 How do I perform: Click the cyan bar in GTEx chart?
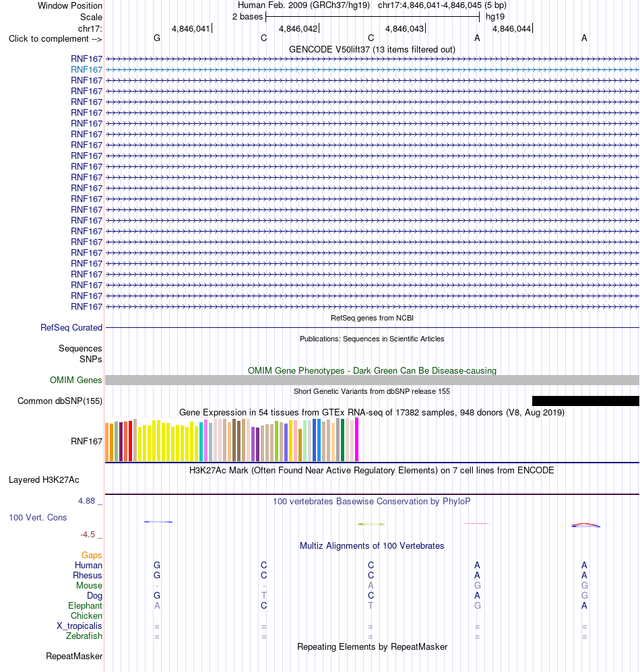pyautogui.click(x=201, y=442)
